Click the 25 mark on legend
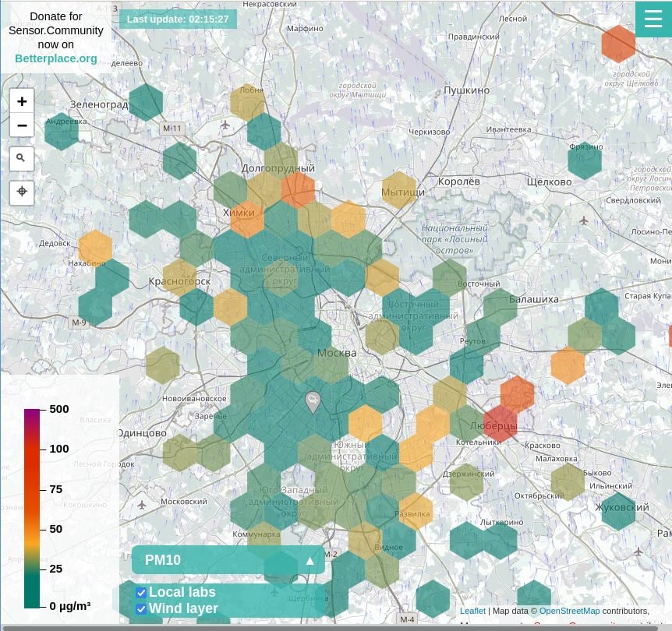The width and height of the screenshot is (672, 631). (x=55, y=569)
